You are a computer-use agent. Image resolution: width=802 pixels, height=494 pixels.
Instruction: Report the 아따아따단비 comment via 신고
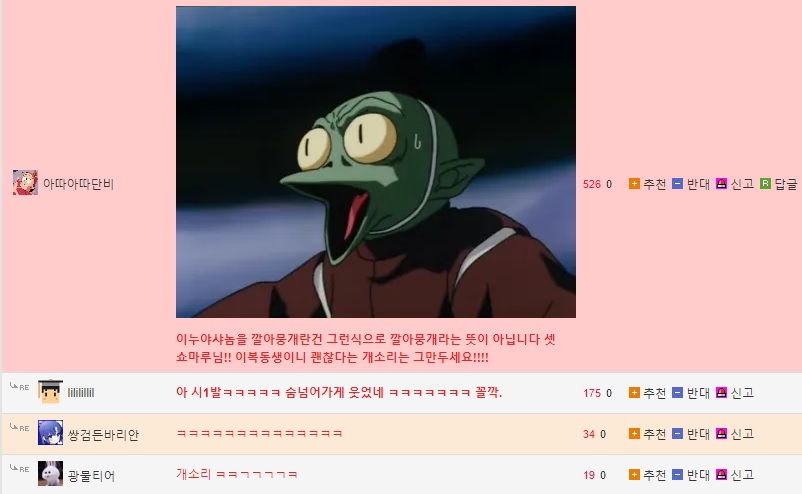[734, 184]
